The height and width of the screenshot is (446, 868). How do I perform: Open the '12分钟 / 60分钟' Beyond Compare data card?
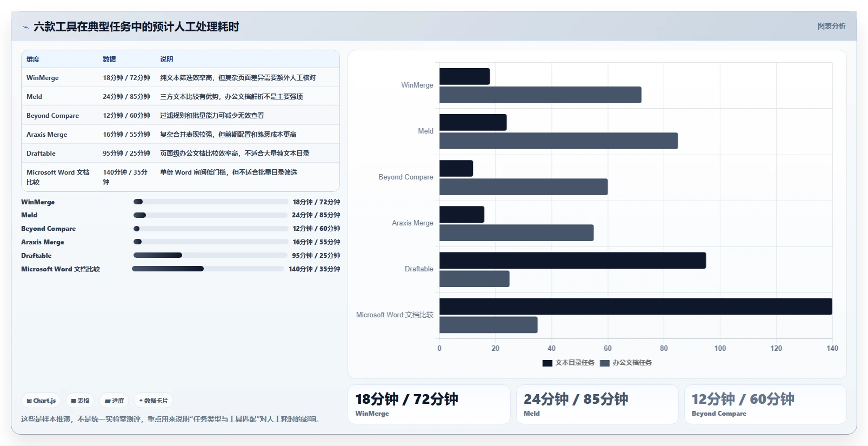[x=765, y=404]
